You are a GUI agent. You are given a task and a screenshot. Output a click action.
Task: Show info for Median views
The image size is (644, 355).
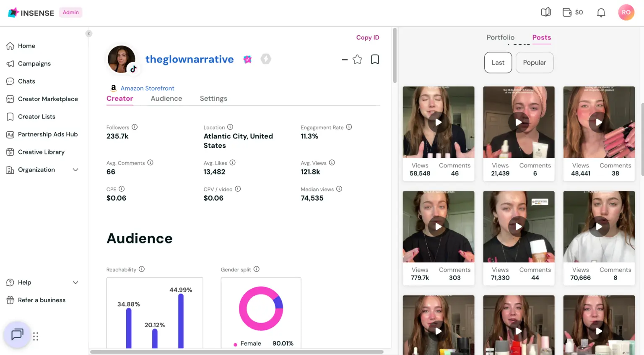click(339, 189)
